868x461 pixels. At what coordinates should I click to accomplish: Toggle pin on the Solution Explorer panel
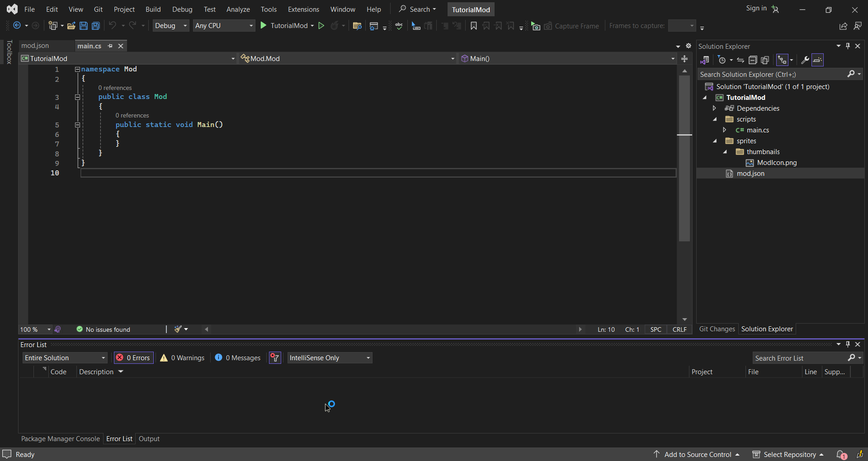tap(848, 46)
